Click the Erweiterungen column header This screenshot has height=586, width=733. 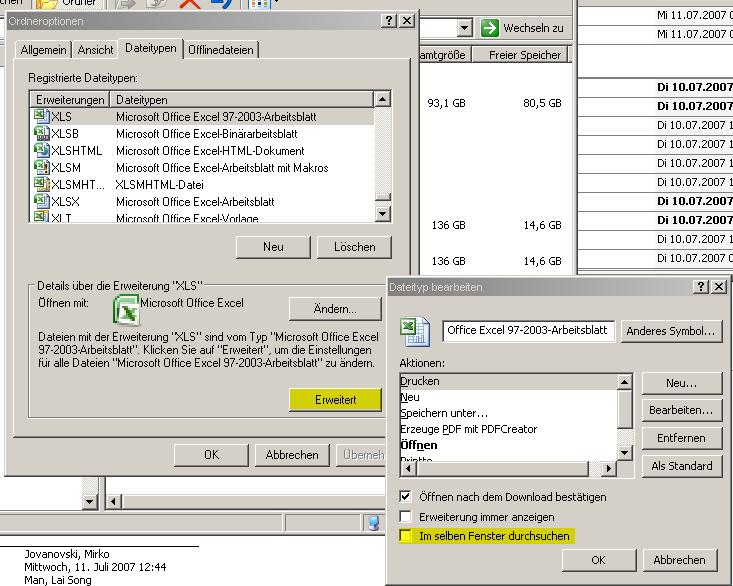70,100
